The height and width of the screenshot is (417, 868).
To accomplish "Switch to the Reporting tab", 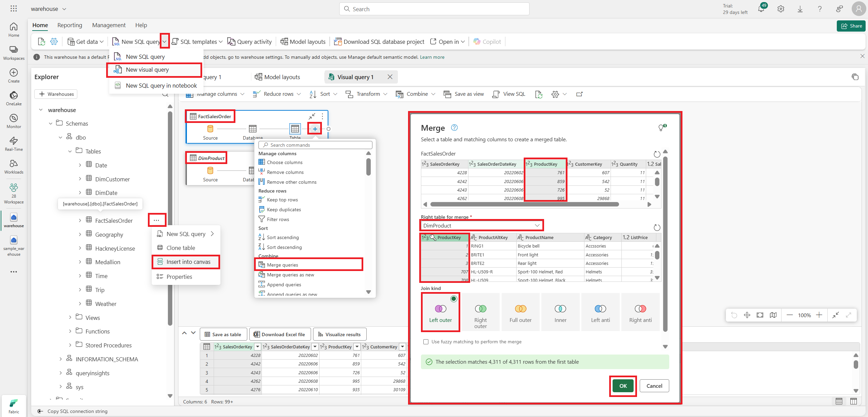I will point(70,25).
